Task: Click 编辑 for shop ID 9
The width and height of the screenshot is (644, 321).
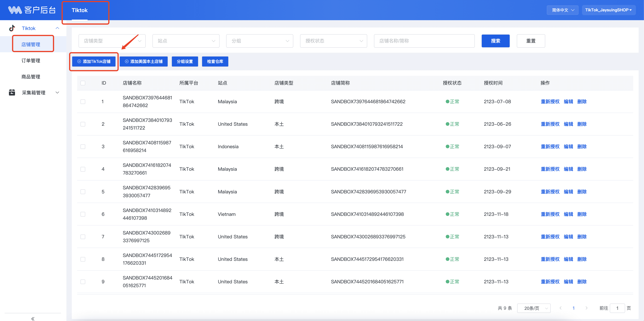Action: [x=568, y=282]
